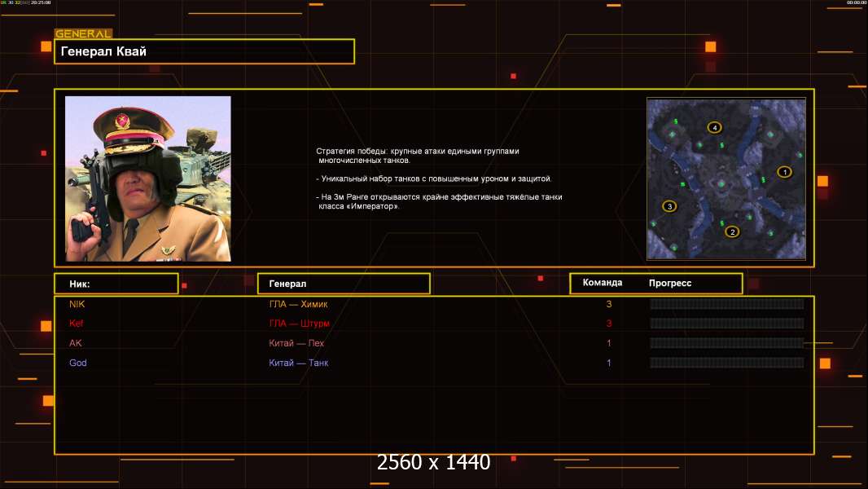Viewport: 868px width, 489px height.
Task: Click team number in Kef's row
Action: (609, 324)
